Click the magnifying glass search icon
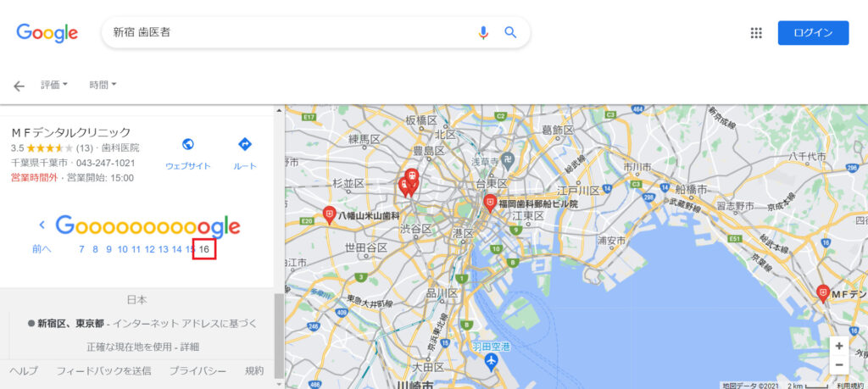Viewport: 868px width, 389px height. point(510,33)
